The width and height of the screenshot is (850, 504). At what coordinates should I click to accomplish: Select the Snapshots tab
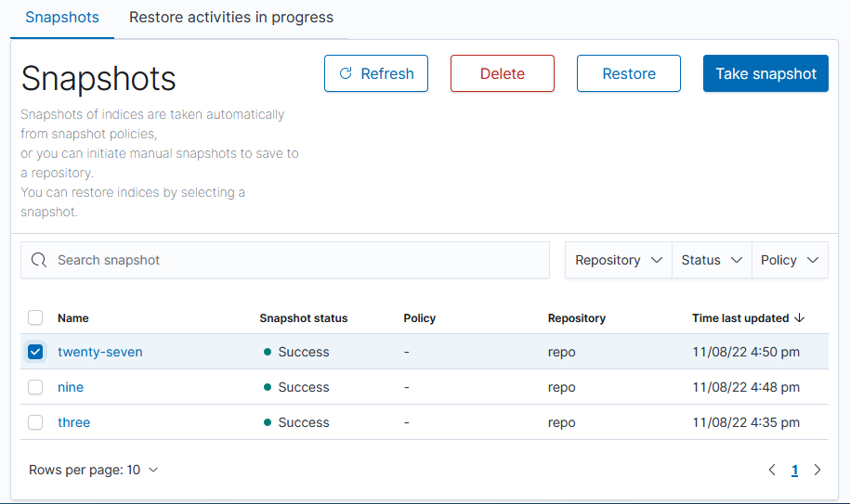[x=62, y=18]
